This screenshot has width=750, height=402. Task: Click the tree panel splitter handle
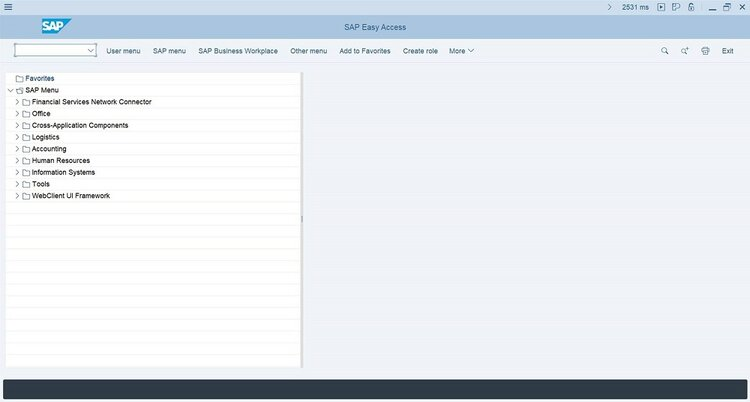point(302,219)
